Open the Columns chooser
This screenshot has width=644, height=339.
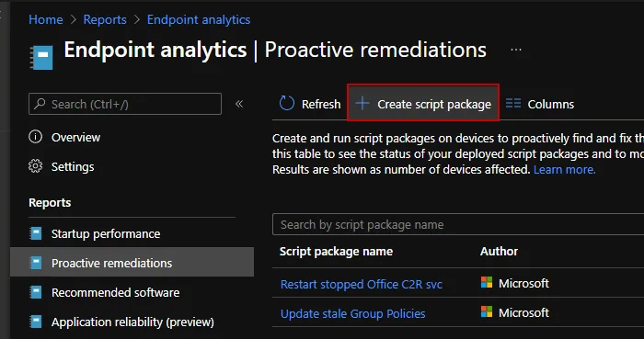(x=540, y=104)
